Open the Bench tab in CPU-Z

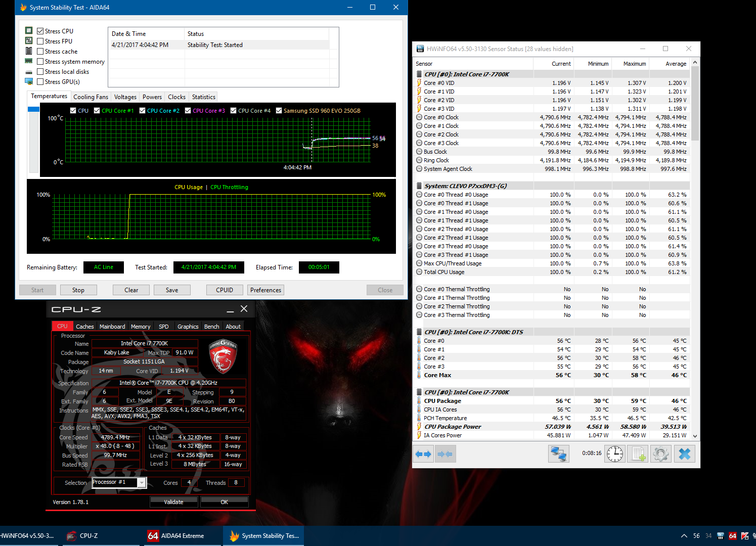click(211, 327)
